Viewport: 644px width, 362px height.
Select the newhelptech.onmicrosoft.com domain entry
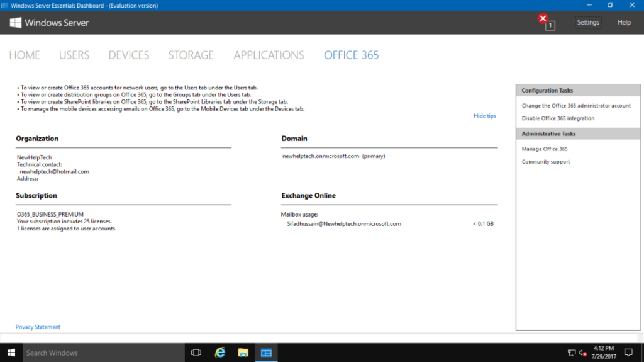coord(333,156)
